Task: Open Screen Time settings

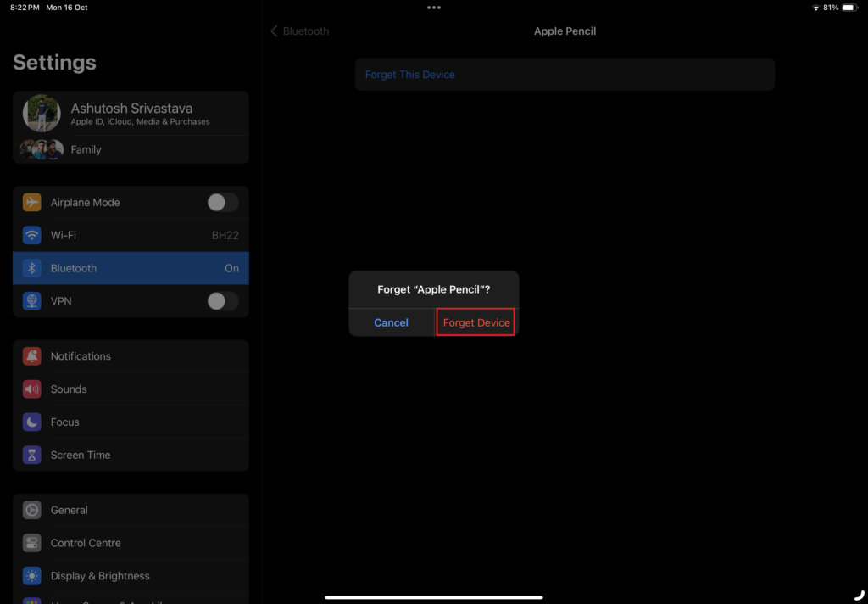Action: click(x=131, y=455)
